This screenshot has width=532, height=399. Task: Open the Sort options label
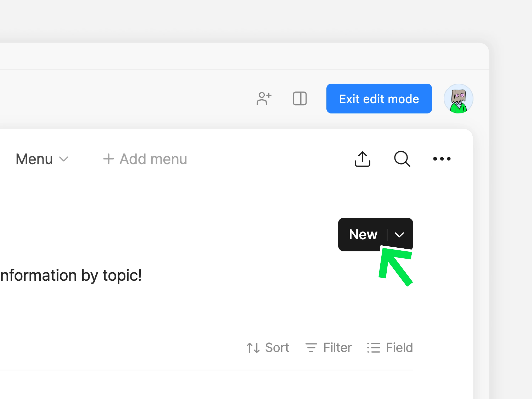click(277, 348)
